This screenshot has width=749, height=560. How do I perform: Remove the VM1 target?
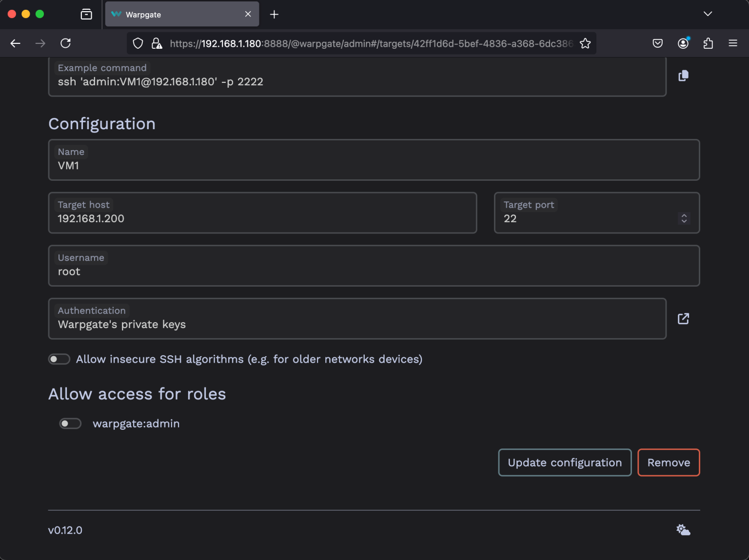[x=669, y=463]
